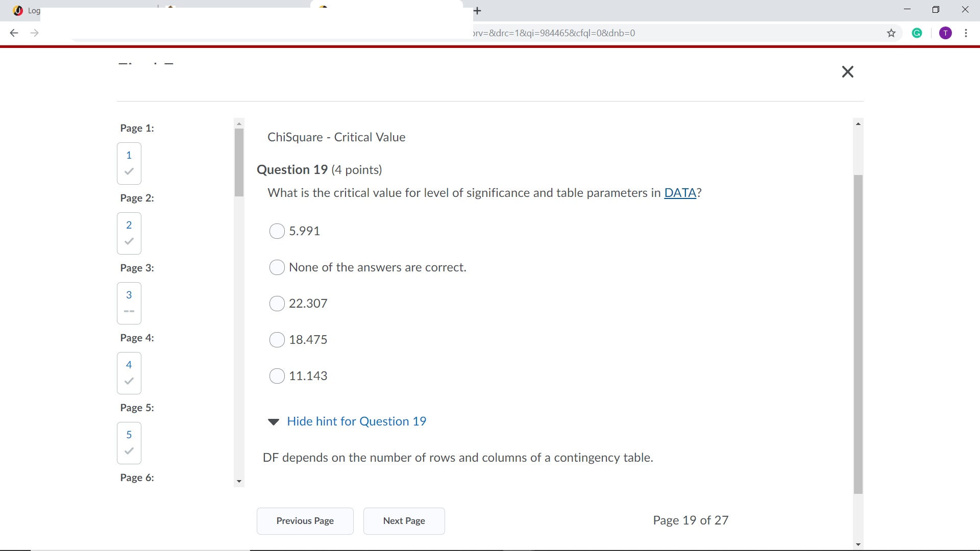Click the Page 4 checkmark icon
The width and height of the screenshot is (980, 551).
(x=128, y=381)
